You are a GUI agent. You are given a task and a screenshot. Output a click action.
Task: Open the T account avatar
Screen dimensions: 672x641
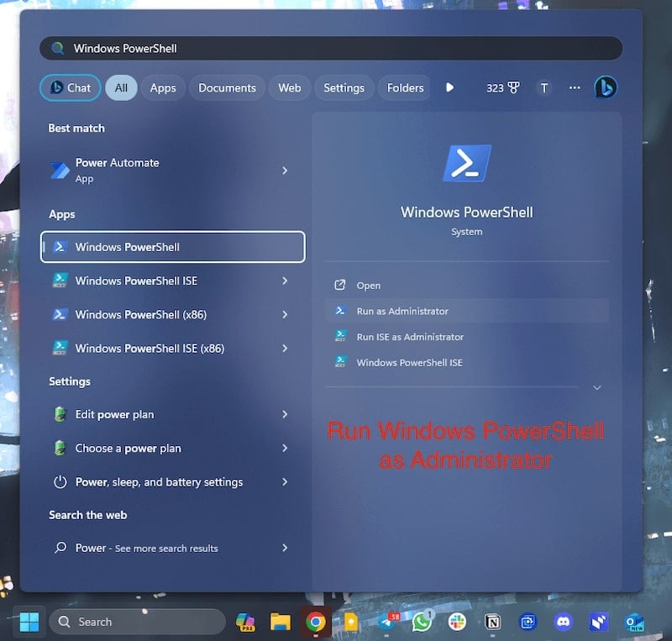(543, 88)
